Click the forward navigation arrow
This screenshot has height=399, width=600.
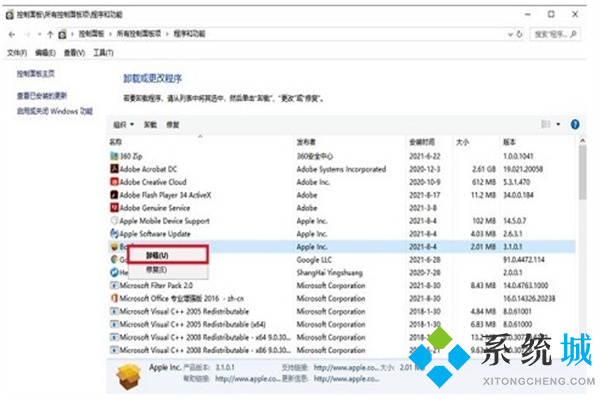pos(27,34)
